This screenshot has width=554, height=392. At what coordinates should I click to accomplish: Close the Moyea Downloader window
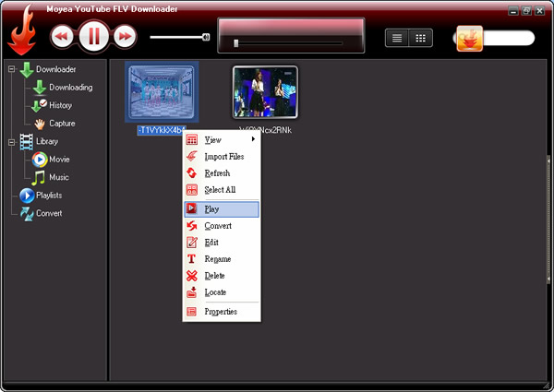pyautogui.click(x=539, y=10)
